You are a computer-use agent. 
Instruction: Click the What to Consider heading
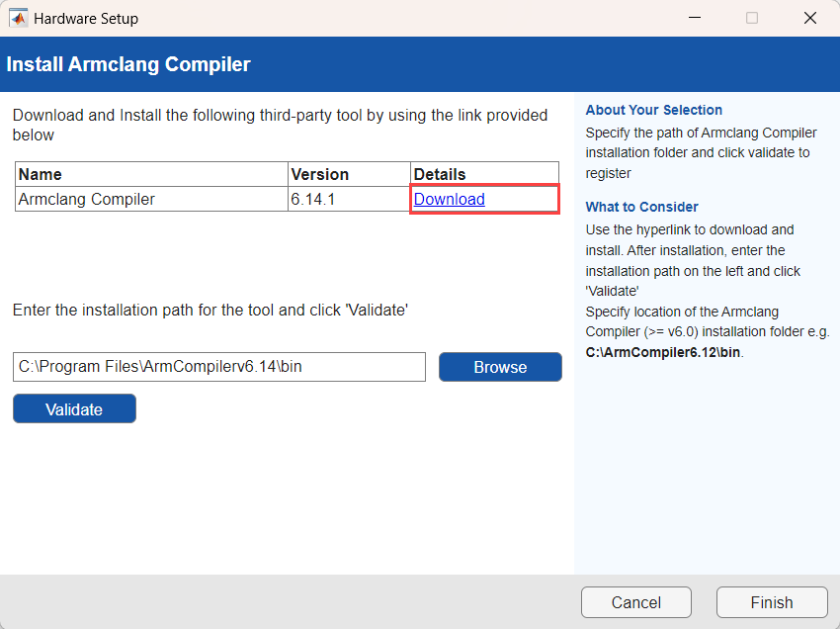point(641,207)
